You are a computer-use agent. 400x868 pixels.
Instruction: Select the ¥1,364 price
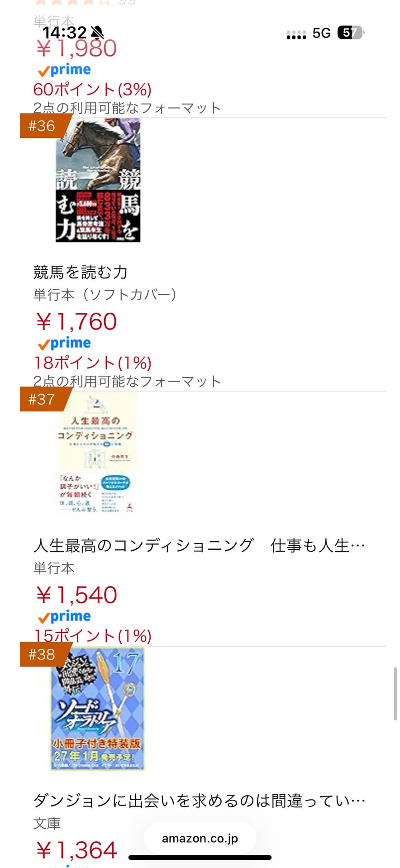[76, 850]
